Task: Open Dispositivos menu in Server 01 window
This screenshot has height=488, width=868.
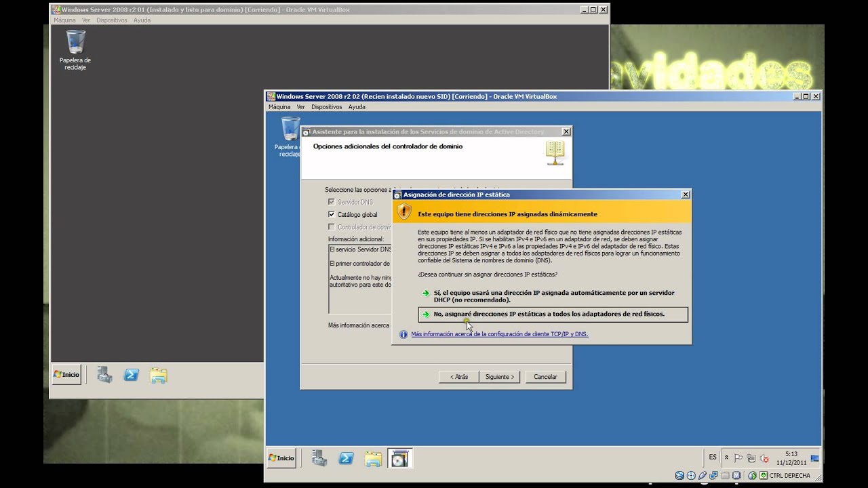Action: tap(112, 20)
